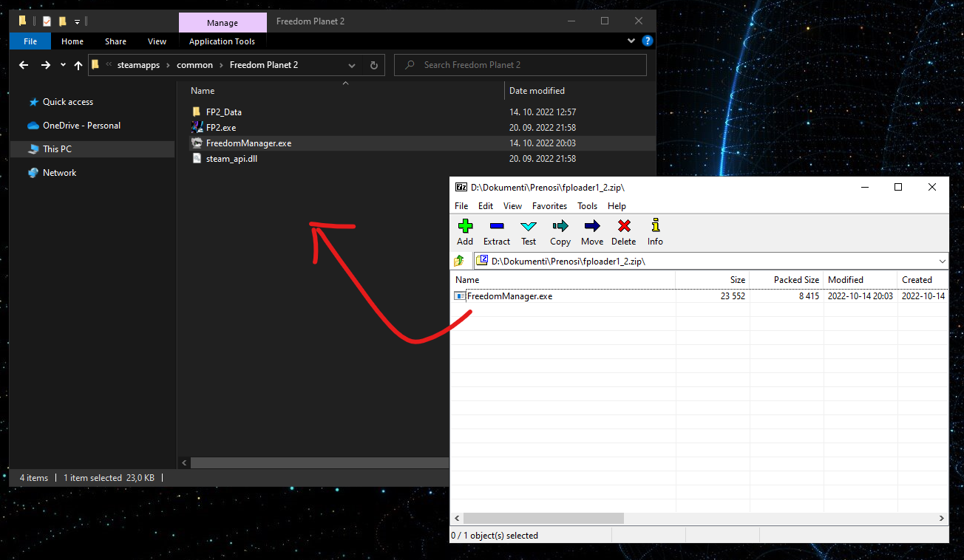
Task: Select This PC in navigation pane
Action: [57, 149]
